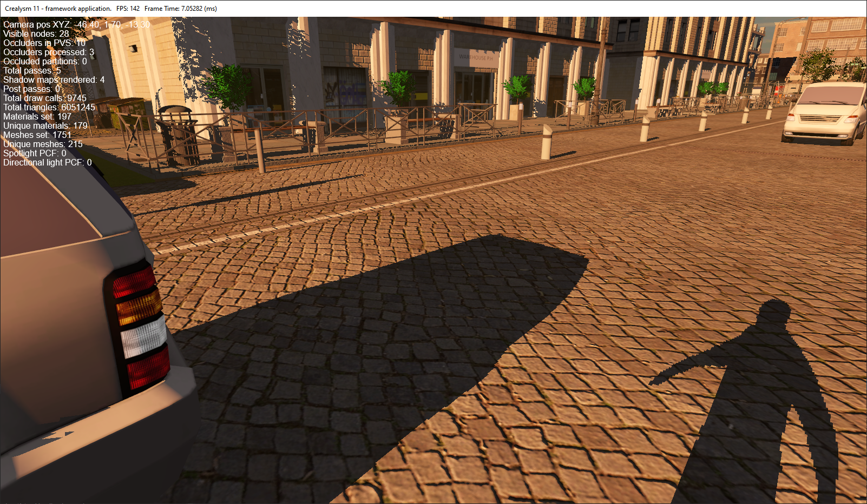Click the Spotlight PCF value line
The width and height of the screenshot is (867, 504).
tap(35, 154)
